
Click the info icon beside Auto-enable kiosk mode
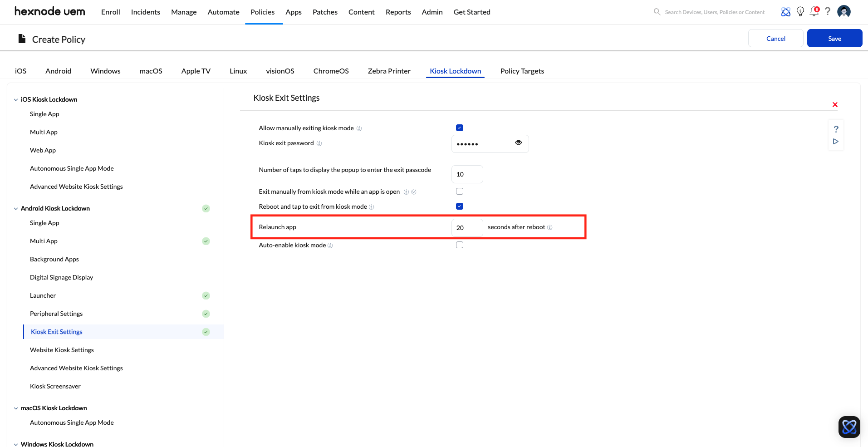[x=330, y=246]
